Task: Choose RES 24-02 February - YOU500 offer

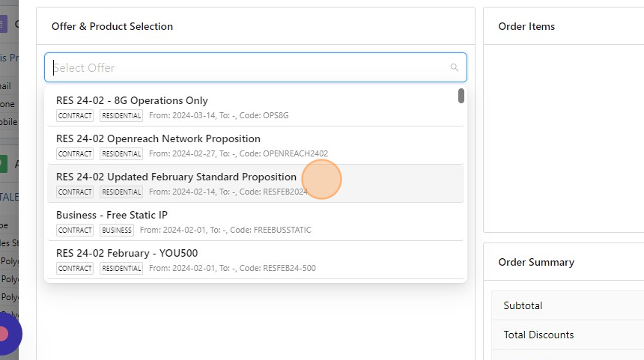Action: (127, 253)
